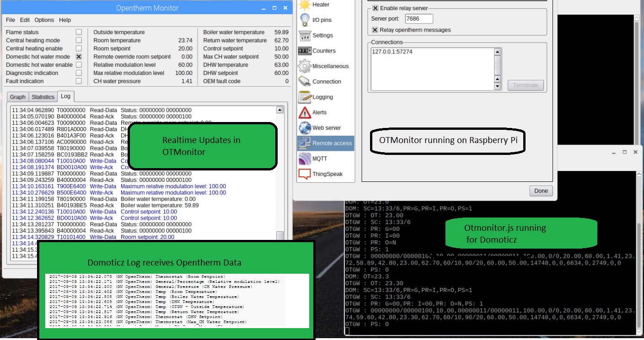Minimize the Opentherm Monitor window
The image size is (644, 340).
pos(263,8)
